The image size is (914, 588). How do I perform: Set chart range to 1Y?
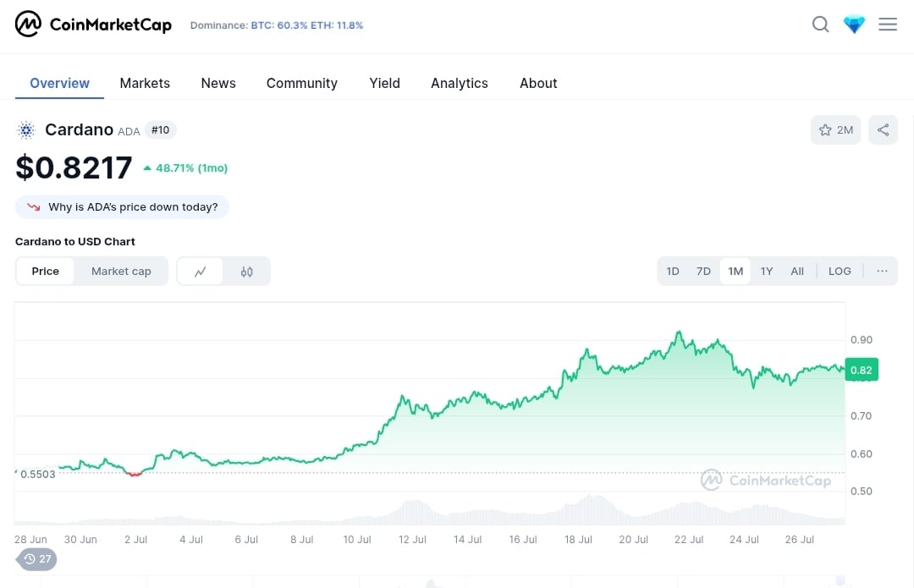coord(767,271)
